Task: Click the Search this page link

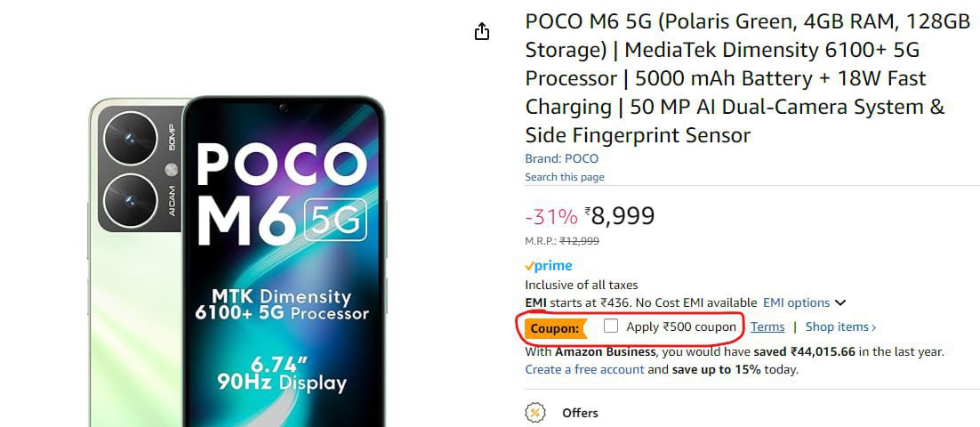Action: point(564,177)
